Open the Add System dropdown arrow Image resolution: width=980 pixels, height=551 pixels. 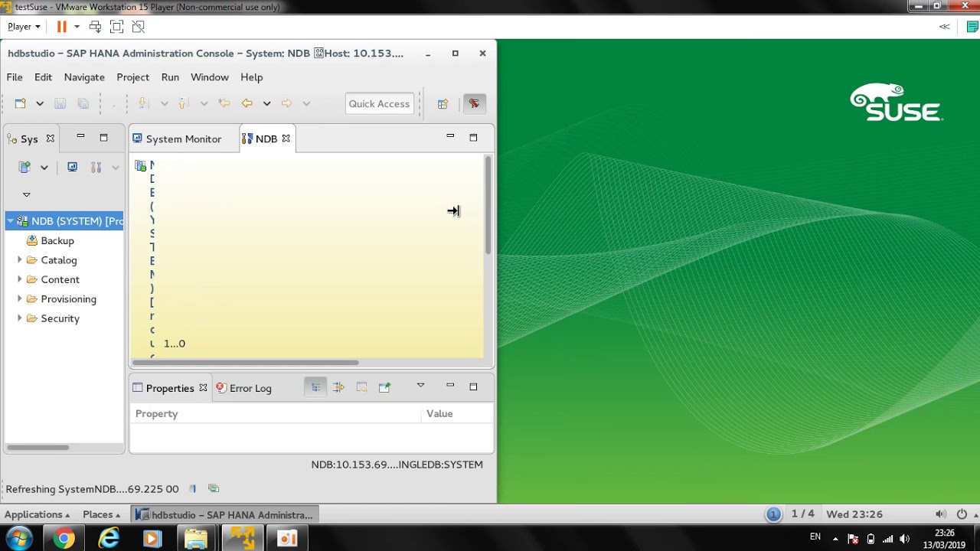click(x=44, y=167)
